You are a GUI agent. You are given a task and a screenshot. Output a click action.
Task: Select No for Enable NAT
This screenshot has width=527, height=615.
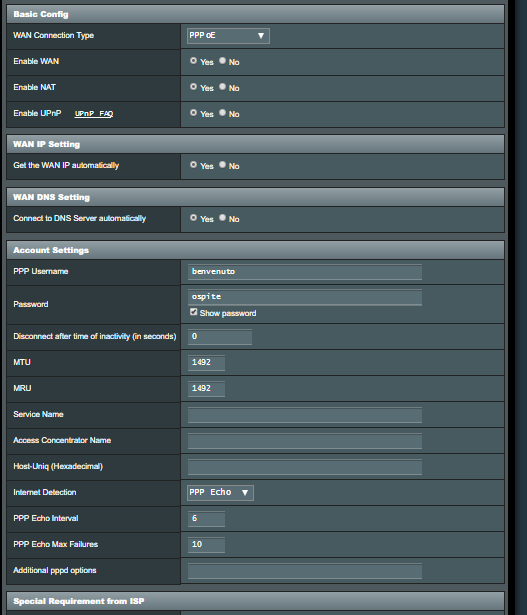[x=222, y=87]
